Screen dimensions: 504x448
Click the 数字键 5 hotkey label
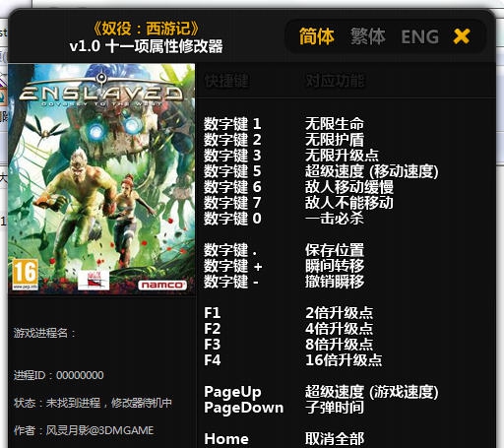[232, 171]
